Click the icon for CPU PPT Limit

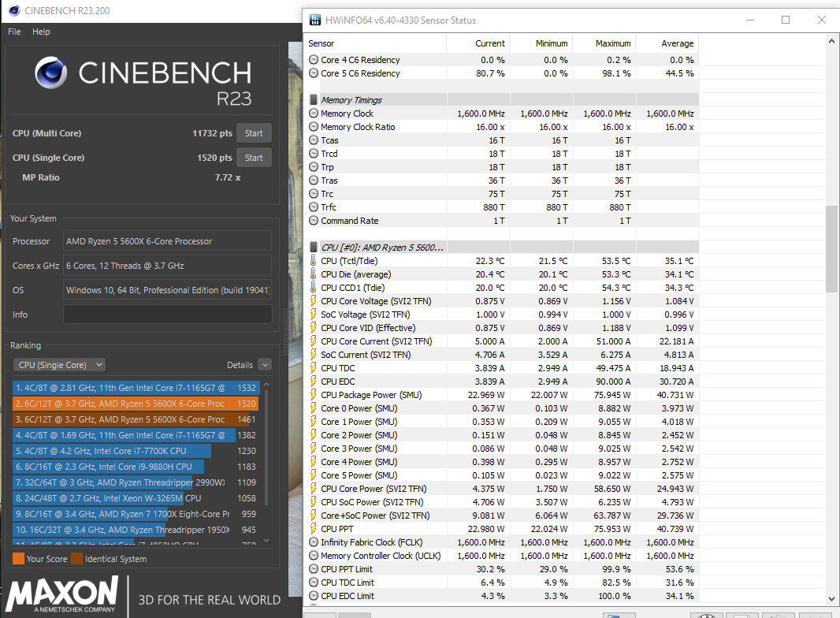coord(314,568)
